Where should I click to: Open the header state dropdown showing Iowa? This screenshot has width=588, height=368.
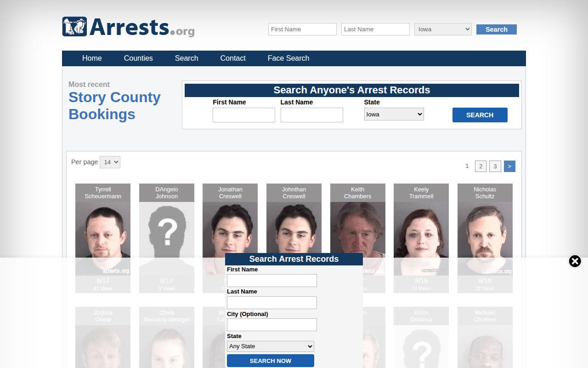coord(443,29)
